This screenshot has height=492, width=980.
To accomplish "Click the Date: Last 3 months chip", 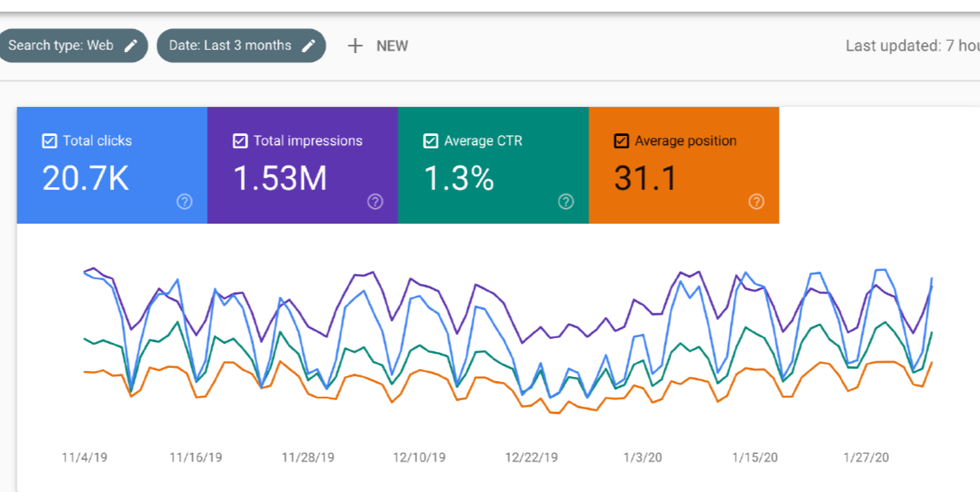I will coord(241,46).
